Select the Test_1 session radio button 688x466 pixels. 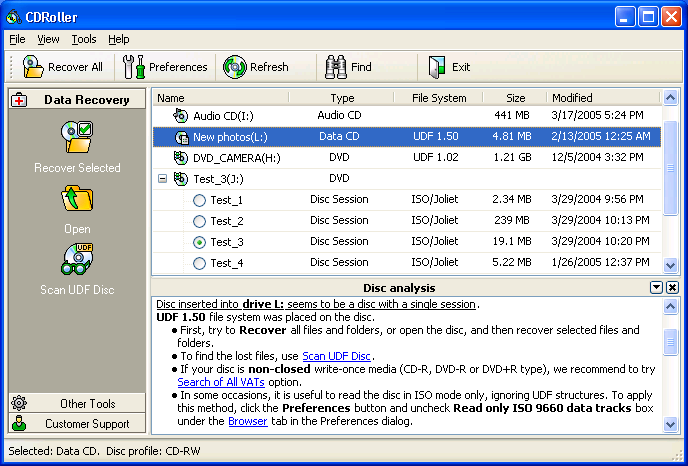coord(199,200)
